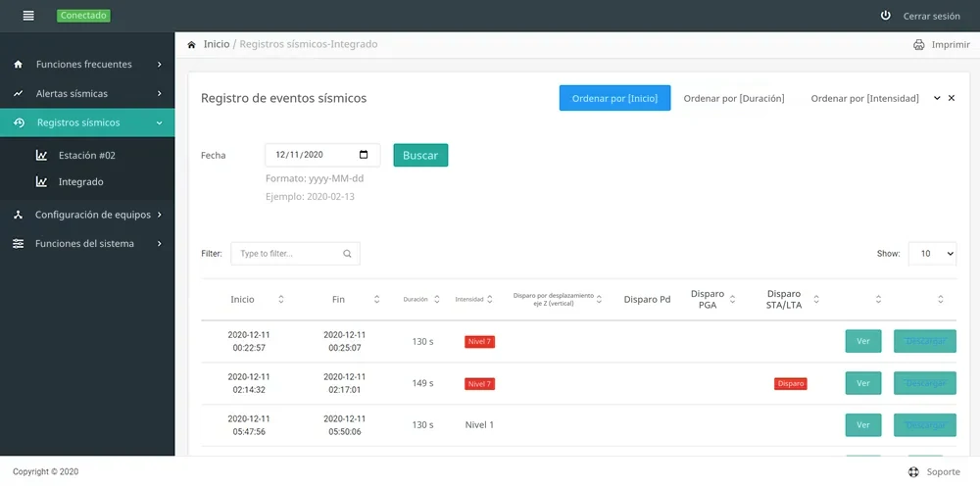Screen dimensions: 980x487
Task: Click the last unnamed column's sort arrows
Action: click(941, 300)
